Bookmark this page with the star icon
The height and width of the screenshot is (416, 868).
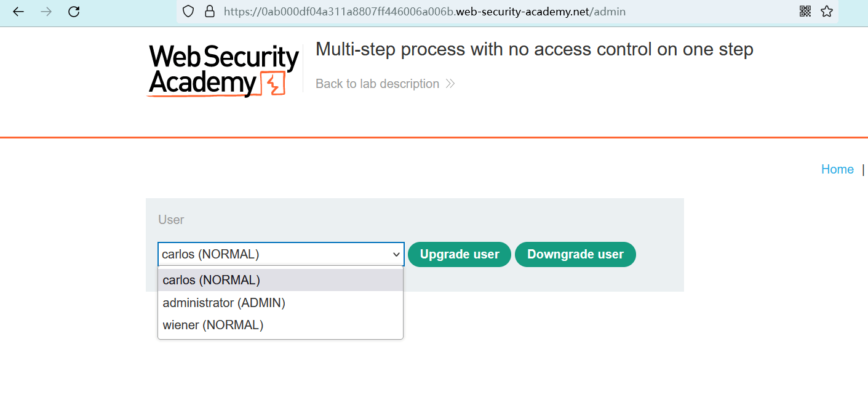(827, 11)
